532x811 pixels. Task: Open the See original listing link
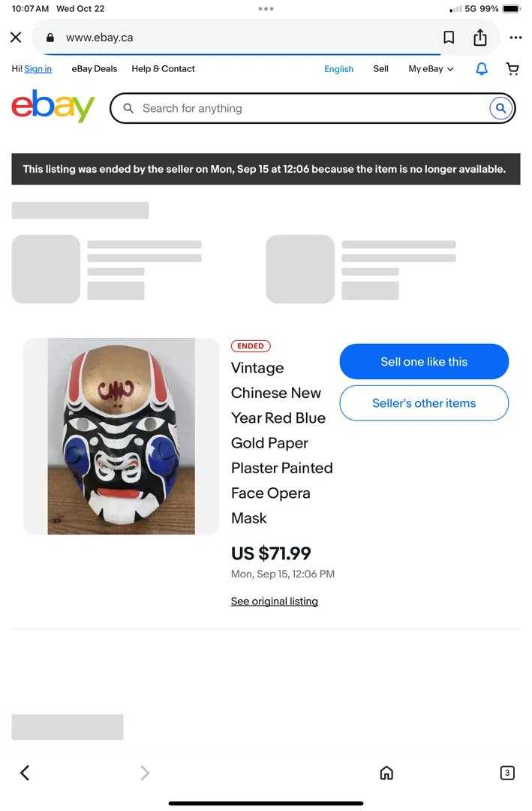(x=275, y=601)
